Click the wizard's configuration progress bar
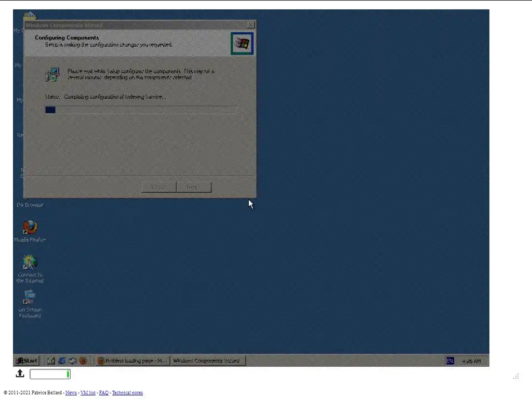The width and height of the screenshot is (532, 399). click(141, 110)
